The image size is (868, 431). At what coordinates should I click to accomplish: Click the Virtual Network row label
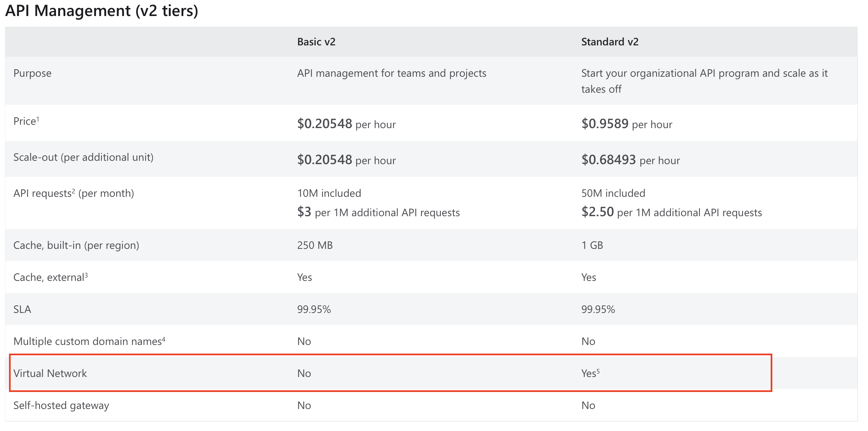50,373
